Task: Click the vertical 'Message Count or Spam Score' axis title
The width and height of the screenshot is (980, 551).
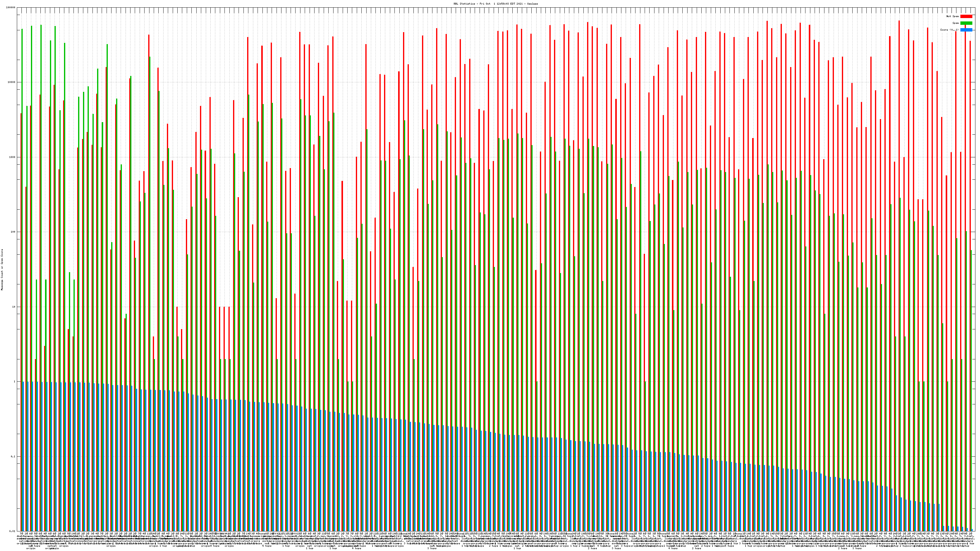Action: [x=2, y=270]
